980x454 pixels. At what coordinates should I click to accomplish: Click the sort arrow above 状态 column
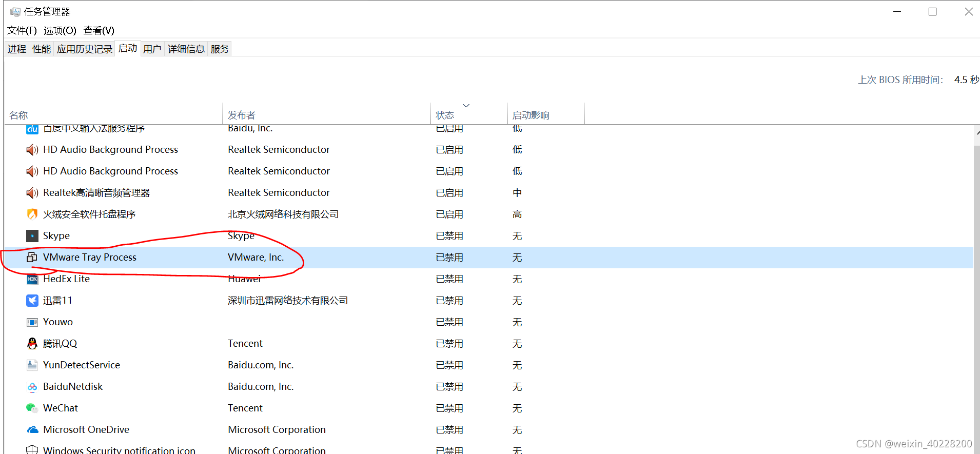(466, 106)
